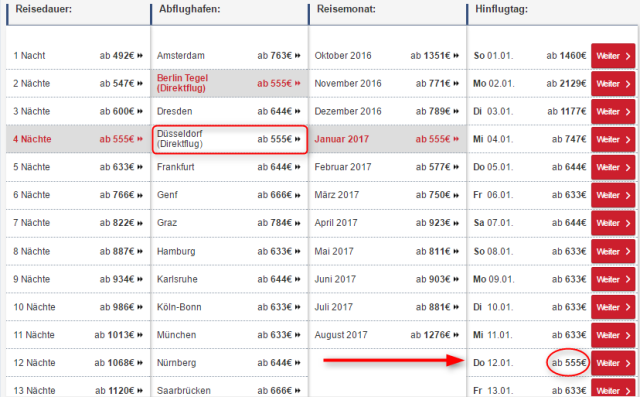
Task: Choose August 2017 travel month
Action: click(387, 335)
